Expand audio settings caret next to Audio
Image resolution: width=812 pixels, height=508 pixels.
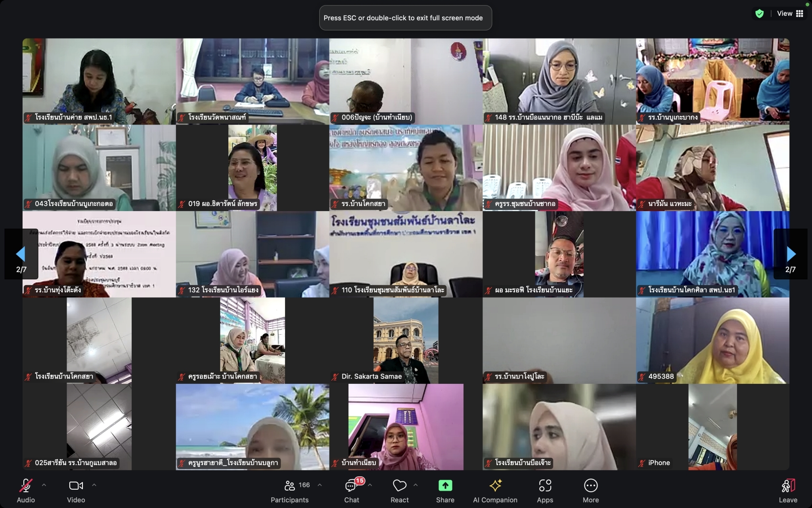click(44, 485)
